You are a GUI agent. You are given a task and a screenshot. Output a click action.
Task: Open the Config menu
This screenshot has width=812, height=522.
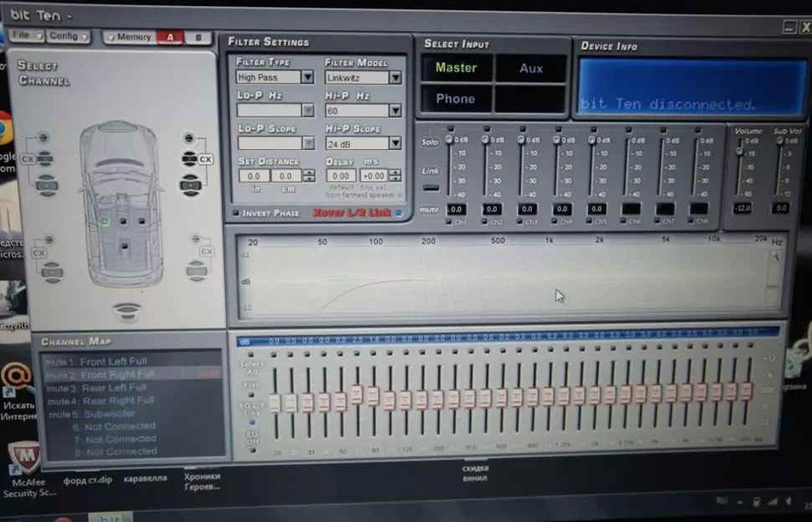coord(68,36)
